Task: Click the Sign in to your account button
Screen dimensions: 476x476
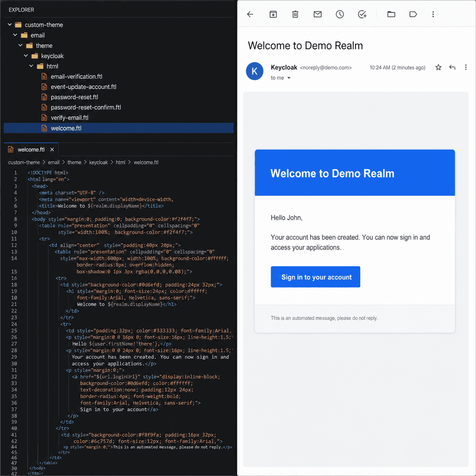Action: tap(316, 277)
